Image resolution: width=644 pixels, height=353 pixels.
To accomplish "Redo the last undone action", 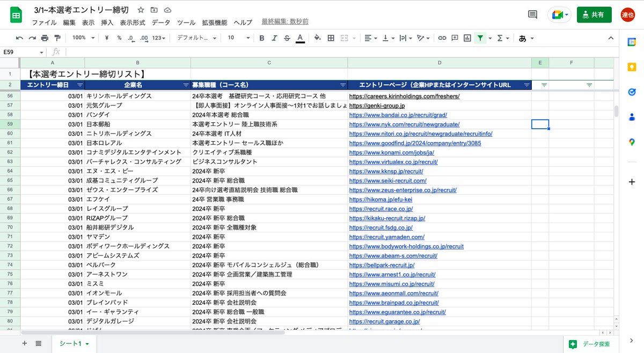I will [x=32, y=38].
